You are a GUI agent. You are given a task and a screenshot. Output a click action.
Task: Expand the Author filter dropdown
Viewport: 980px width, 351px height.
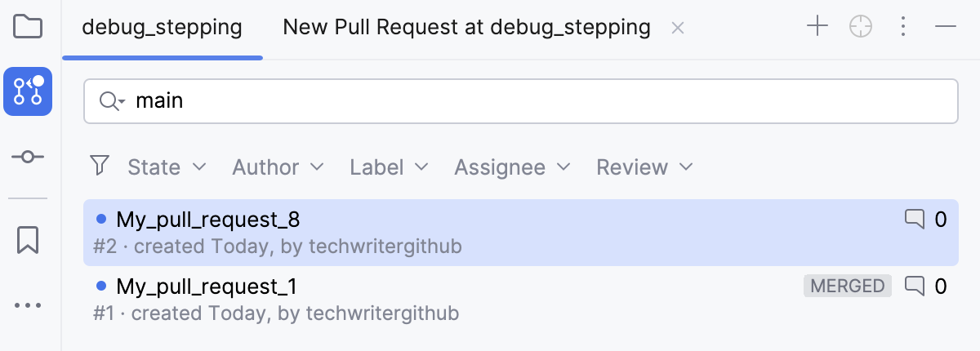pyautogui.click(x=278, y=167)
